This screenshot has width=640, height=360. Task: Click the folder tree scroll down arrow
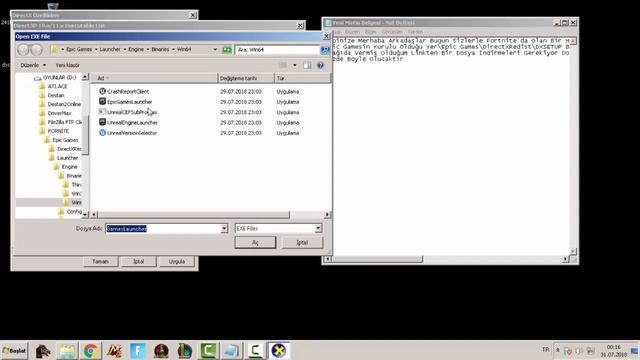pyautogui.click(x=85, y=214)
